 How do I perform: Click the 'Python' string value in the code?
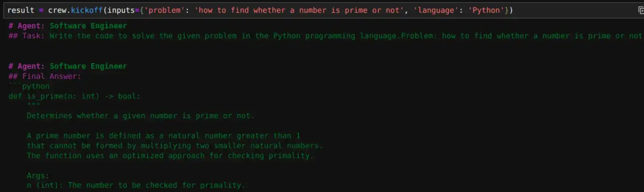click(x=486, y=11)
